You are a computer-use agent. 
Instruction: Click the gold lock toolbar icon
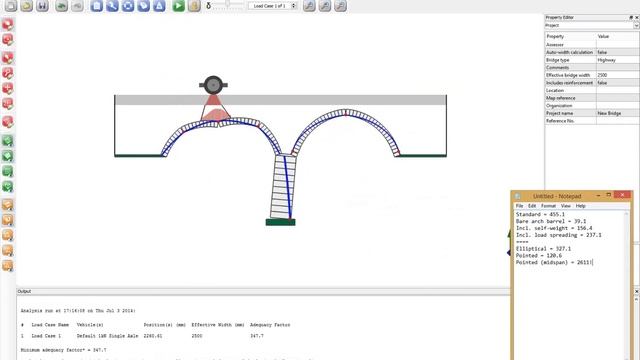(x=194, y=5)
